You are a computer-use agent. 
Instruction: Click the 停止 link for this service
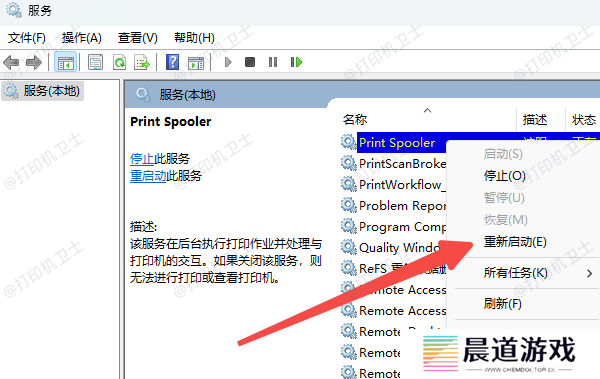[x=142, y=158]
